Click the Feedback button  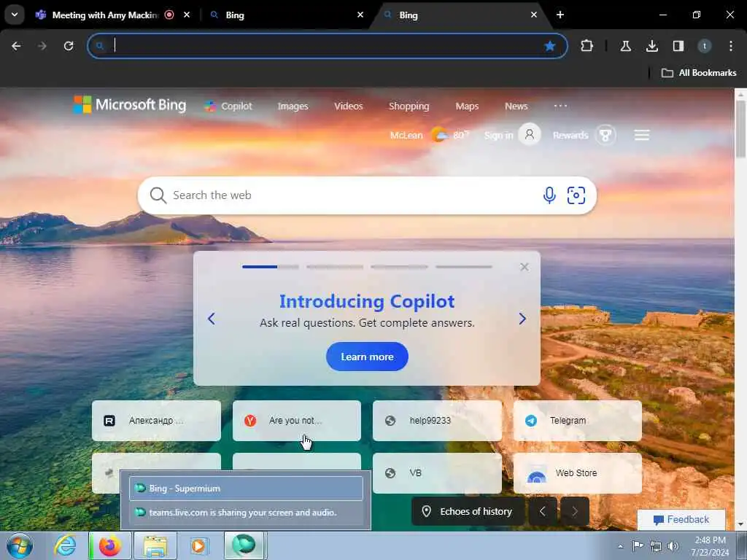click(681, 519)
